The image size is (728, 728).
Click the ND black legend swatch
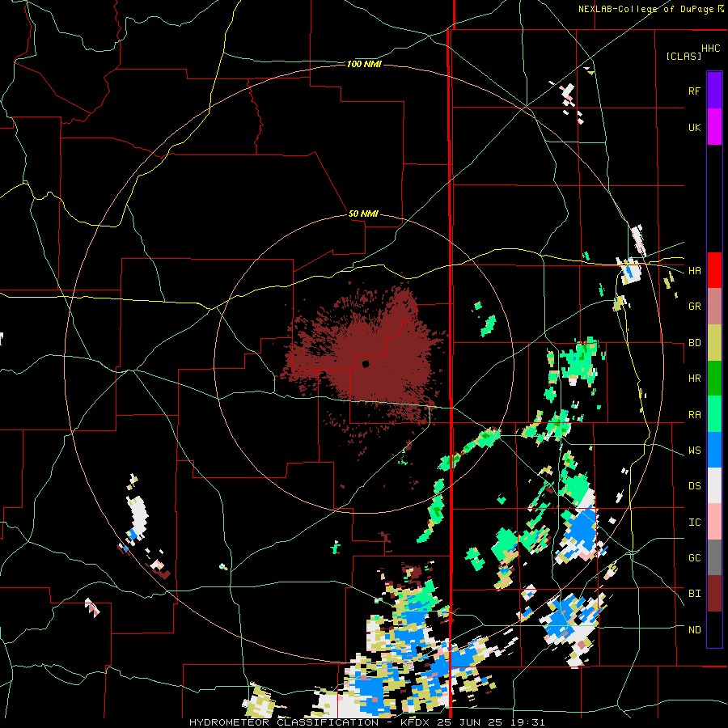(x=714, y=629)
